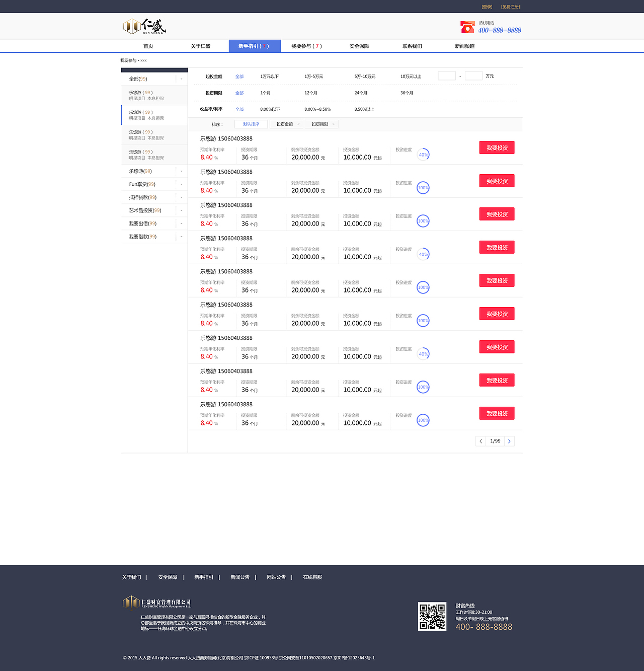The height and width of the screenshot is (671, 644).
Task: Open 安全保障 in the footer links
Action: pos(168,577)
